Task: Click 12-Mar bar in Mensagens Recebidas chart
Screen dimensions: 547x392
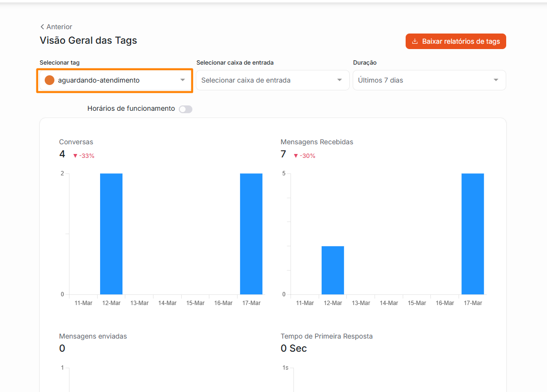Action: pos(333,270)
